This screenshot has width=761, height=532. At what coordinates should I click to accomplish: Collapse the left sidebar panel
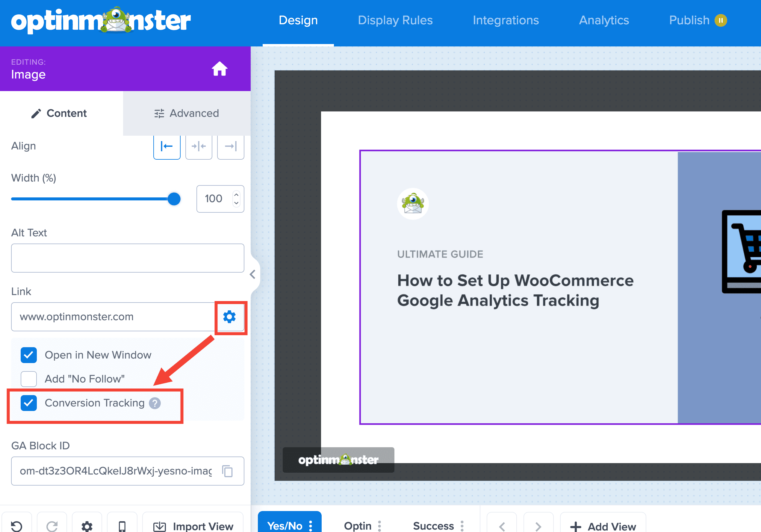(x=253, y=274)
